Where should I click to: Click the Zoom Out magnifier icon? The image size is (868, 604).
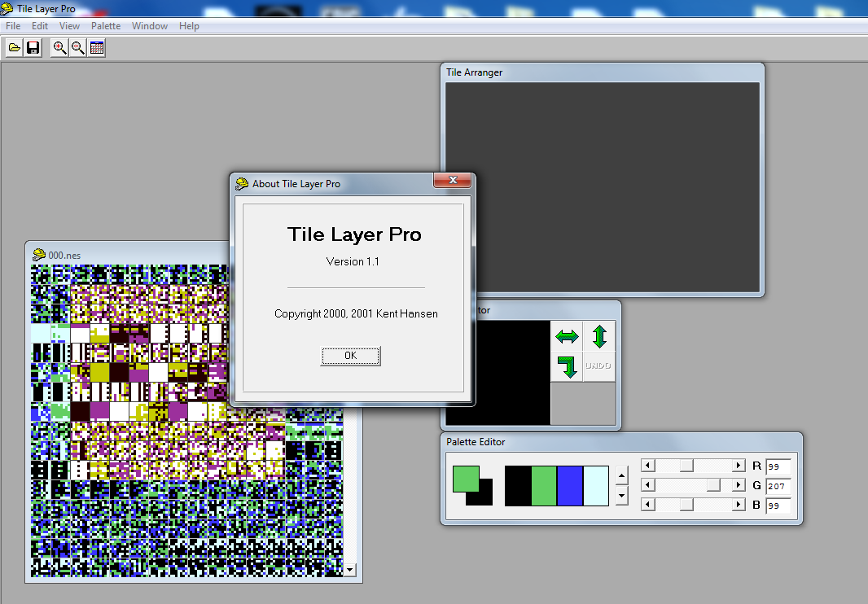click(78, 48)
